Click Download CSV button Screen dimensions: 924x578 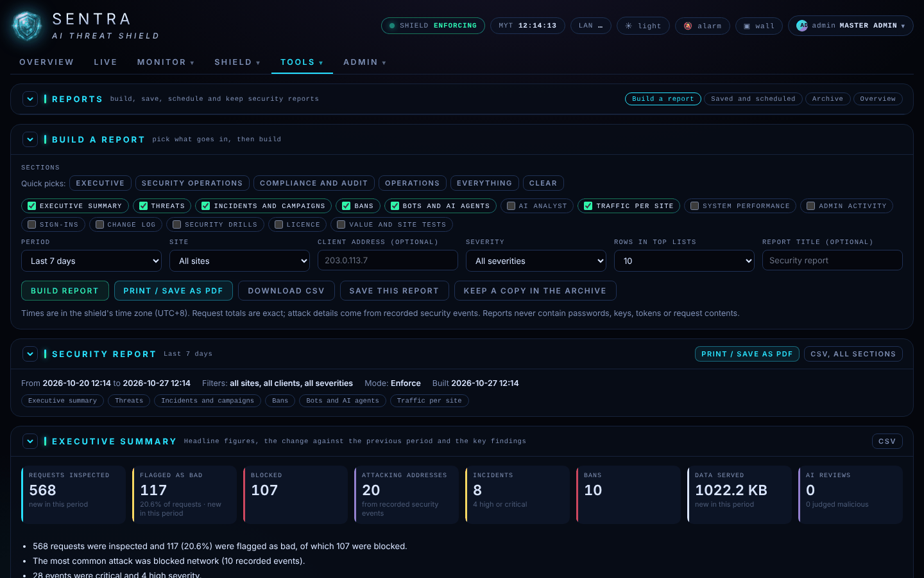286,291
